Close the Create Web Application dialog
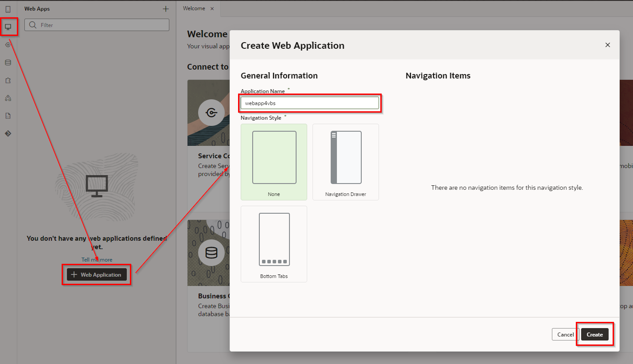This screenshot has height=364, width=633. click(608, 45)
